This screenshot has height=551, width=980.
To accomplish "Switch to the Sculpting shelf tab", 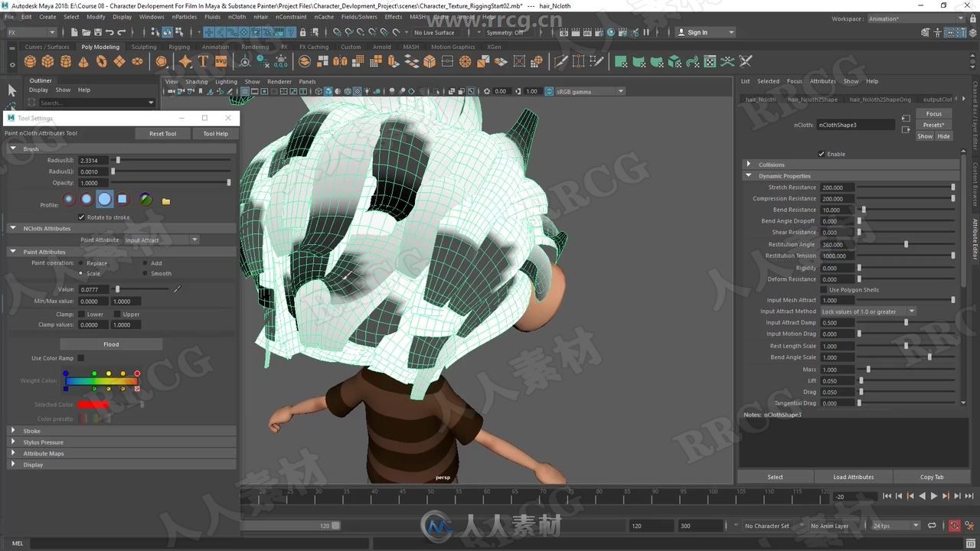I will 144,47.
